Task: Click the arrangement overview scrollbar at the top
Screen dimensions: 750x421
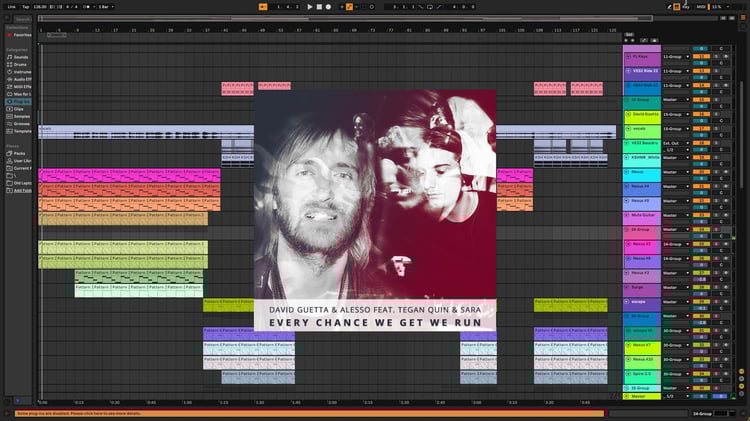Action: tap(345, 18)
